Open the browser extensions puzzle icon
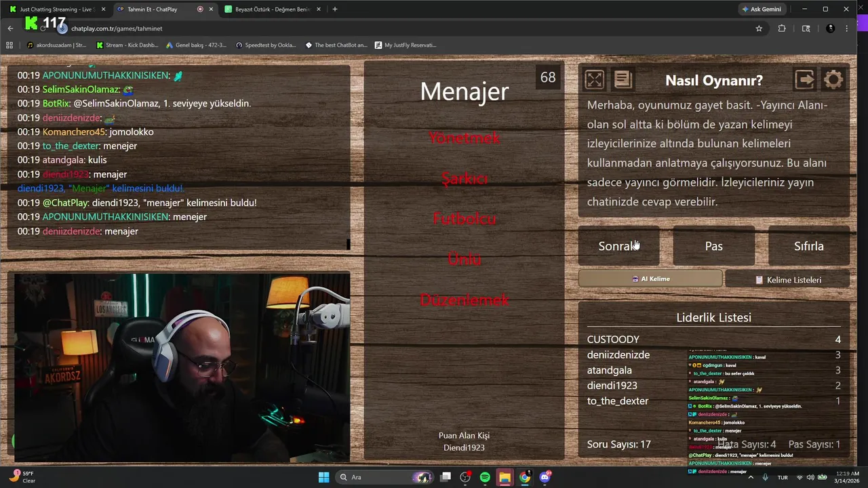The image size is (868, 488). pos(782,28)
